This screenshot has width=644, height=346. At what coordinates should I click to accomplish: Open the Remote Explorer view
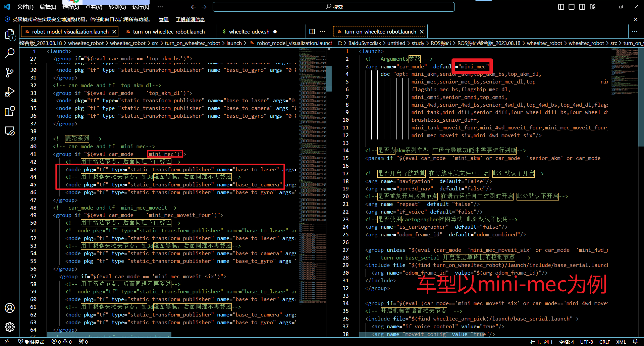[x=10, y=130]
